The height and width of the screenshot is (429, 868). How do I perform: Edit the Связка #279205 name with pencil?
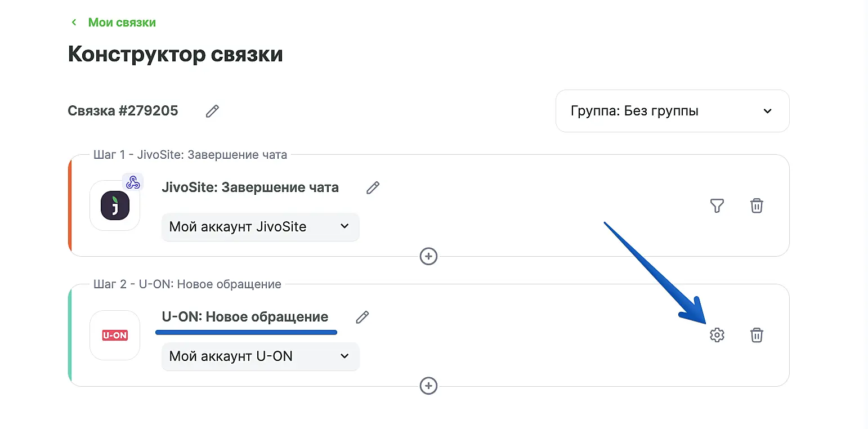click(x=212, y=111)
